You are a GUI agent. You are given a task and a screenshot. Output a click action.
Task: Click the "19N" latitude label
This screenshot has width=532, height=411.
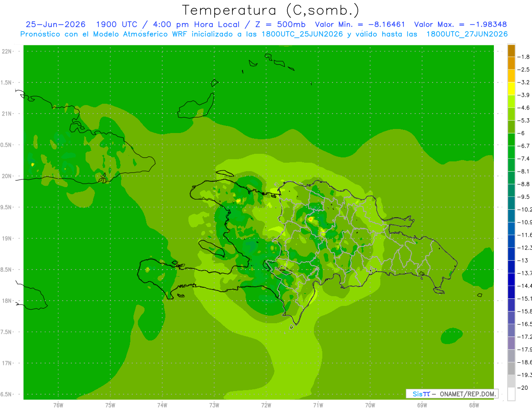[8, 239]
